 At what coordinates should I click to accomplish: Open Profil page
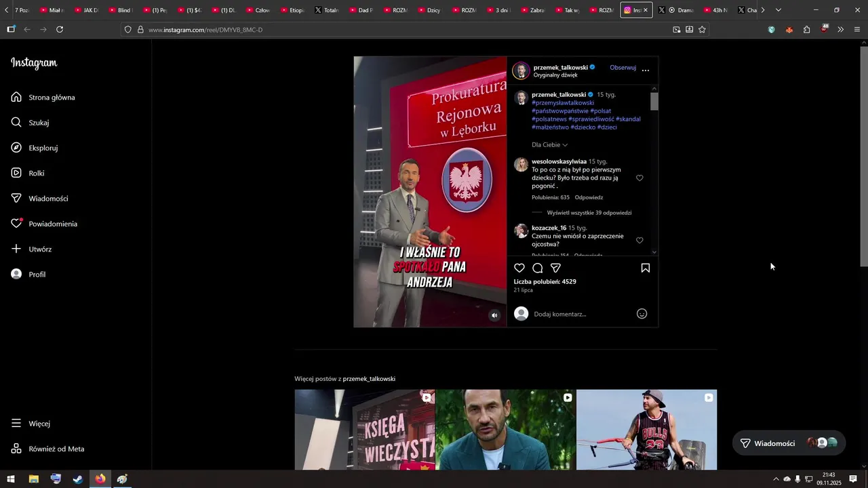click(x=28, y=274)
